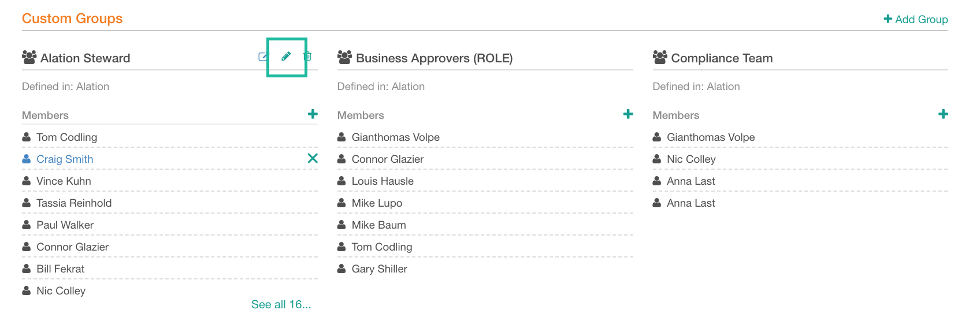Screen dimensions: 980x321
Task: Open Craig Smith's profile link
Action: [65, 159]
